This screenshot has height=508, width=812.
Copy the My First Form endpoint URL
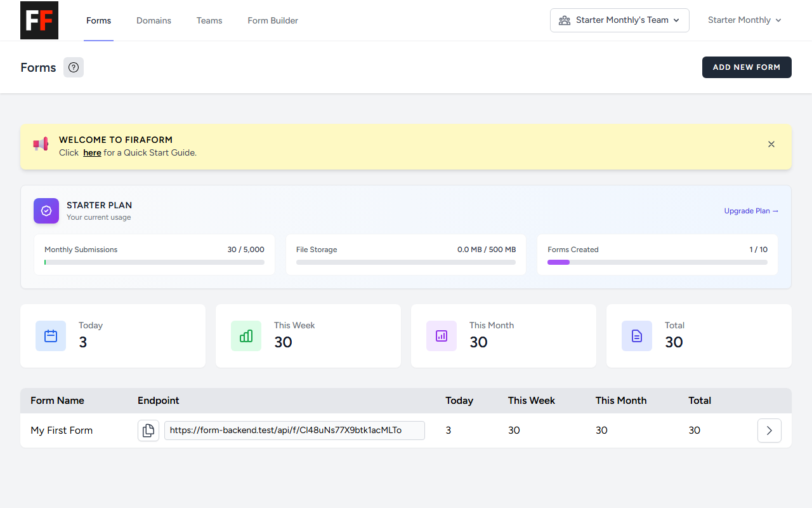point(148,431)
